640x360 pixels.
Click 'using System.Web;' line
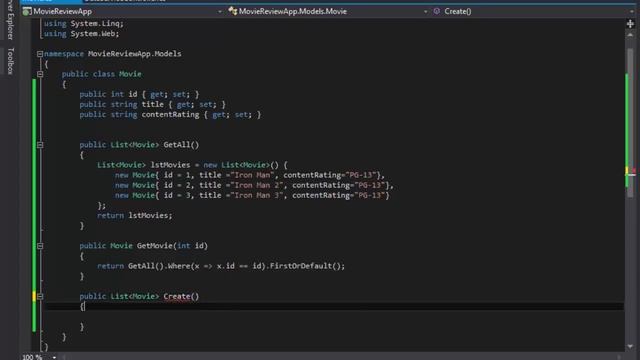pyautogui.click(x=82, y=34)
